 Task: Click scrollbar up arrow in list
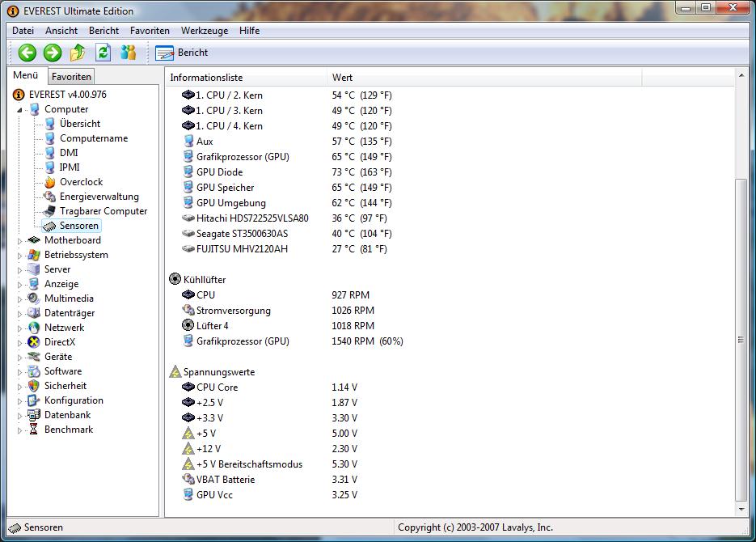(741, 75)
